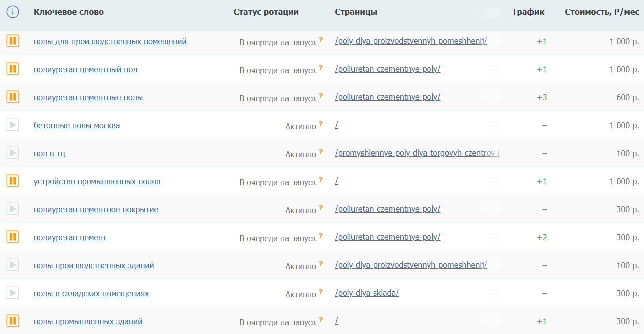Click play icon for «полы производственных зданий»

click(13, 265)
